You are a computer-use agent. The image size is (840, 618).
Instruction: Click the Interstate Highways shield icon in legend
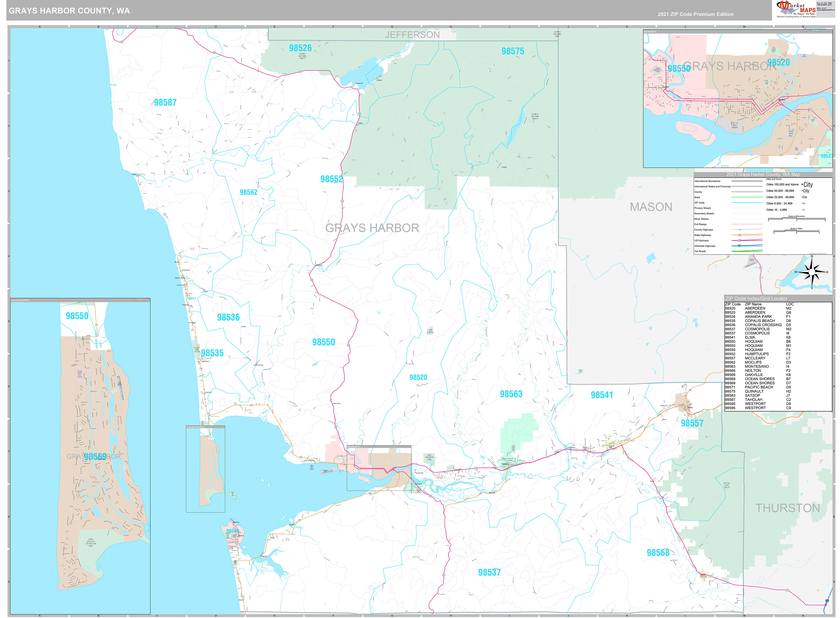tap(739, 246)
